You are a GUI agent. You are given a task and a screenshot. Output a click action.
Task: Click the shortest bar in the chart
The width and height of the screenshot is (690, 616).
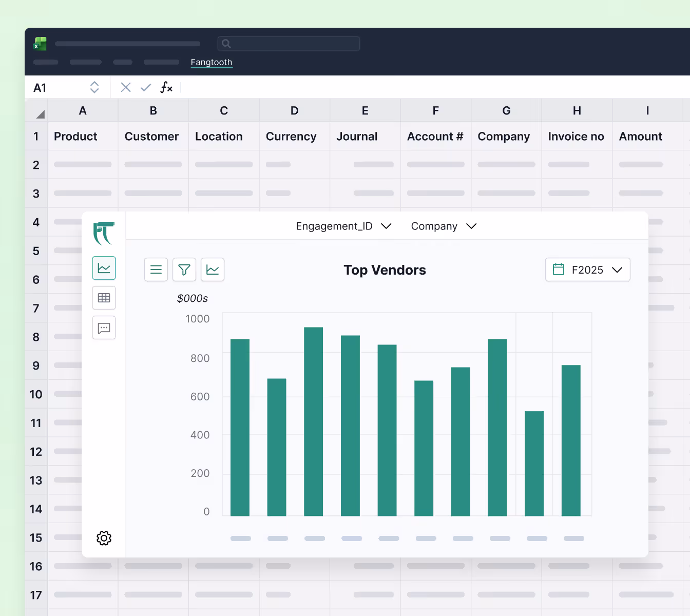click(534, 464)
